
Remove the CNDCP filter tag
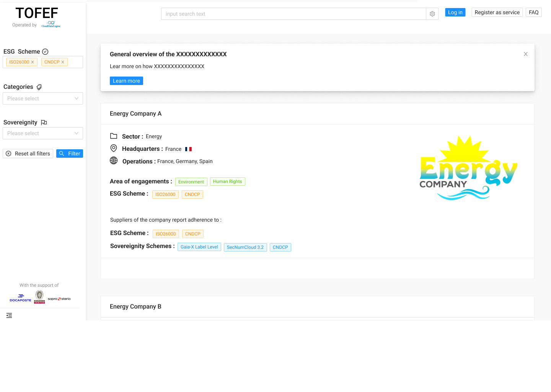[x=63, y=62]
